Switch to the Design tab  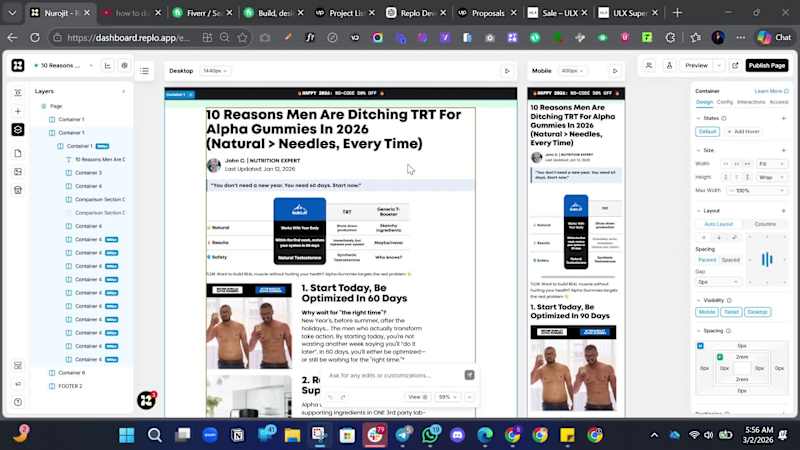[704, 102]
